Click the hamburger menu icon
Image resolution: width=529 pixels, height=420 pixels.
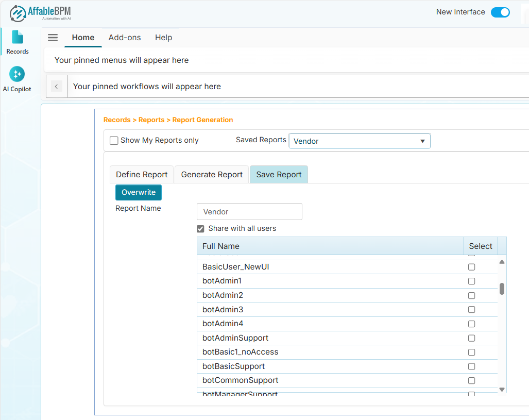click(x=53, y=38)
